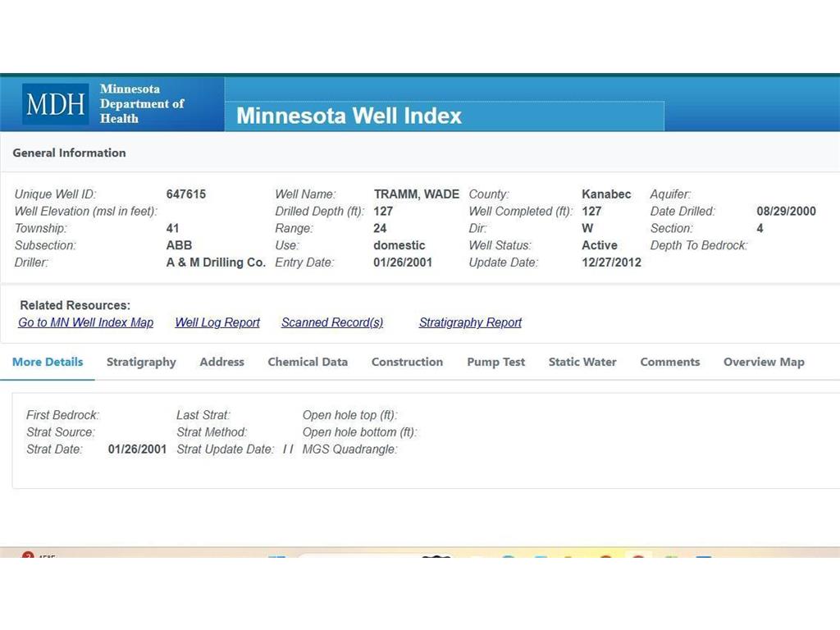The image size is (840, 630).
Task: Click the Well Completed value 127
Action: point(591,211)
